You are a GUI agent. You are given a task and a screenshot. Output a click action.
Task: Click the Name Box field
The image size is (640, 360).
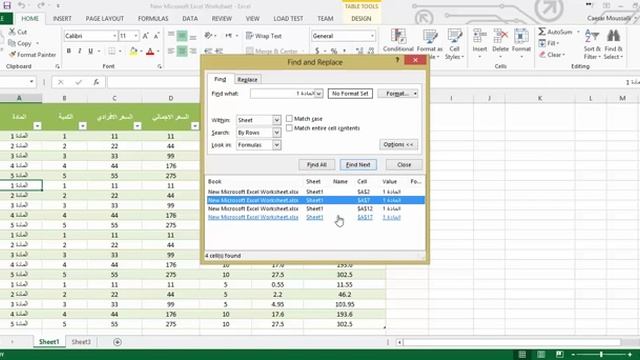click(15, 82)
